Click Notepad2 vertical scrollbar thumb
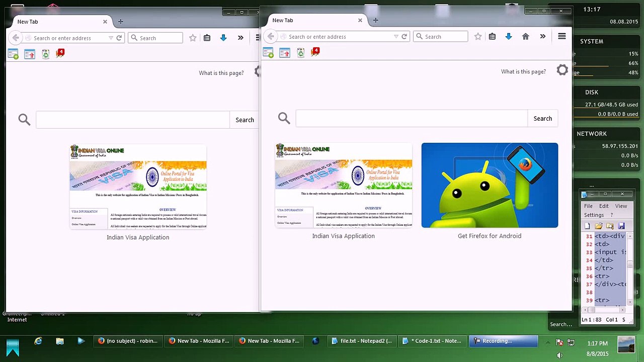Screen dimensions: 644x362 (x=630, y=264)
